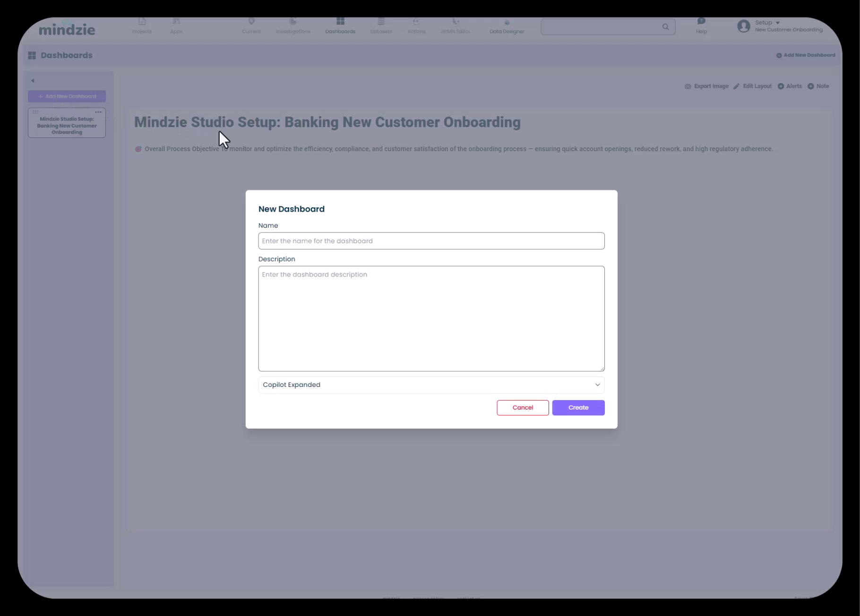This screenshot has width=860, height=616.
Task: Click the sidebar Add New Dashboard button
Action: click(x=67, y=96)
